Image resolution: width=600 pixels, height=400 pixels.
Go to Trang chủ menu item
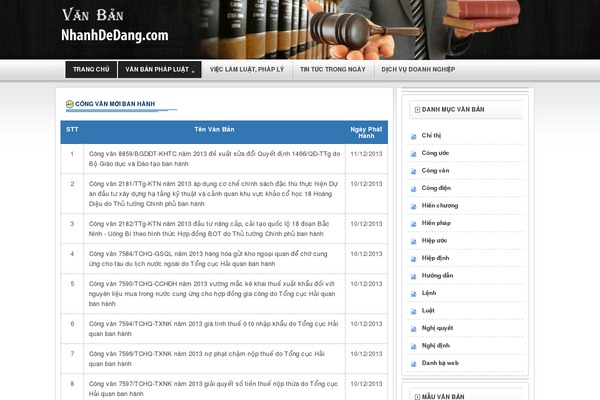tap(91, 69)
